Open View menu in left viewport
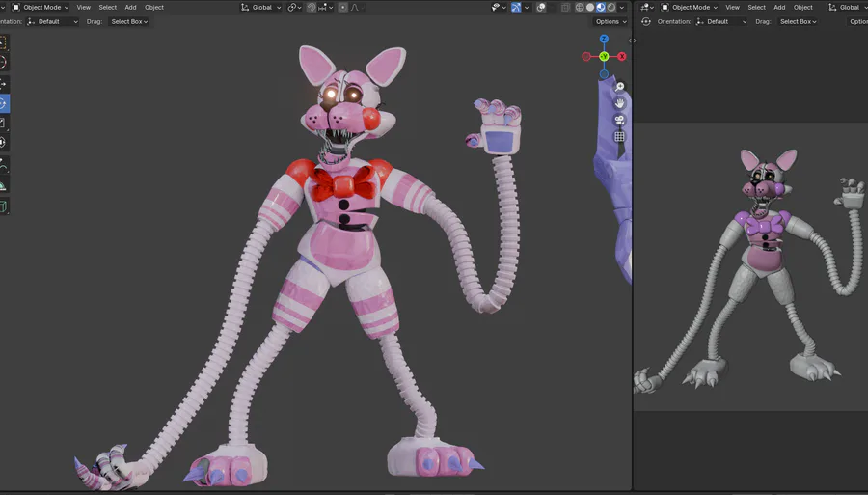This screenshot has width=868, height=495. point(84,7)
